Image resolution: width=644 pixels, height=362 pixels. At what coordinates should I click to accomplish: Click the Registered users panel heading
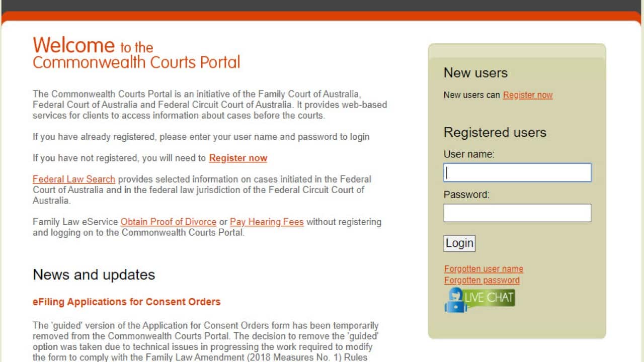495,132
